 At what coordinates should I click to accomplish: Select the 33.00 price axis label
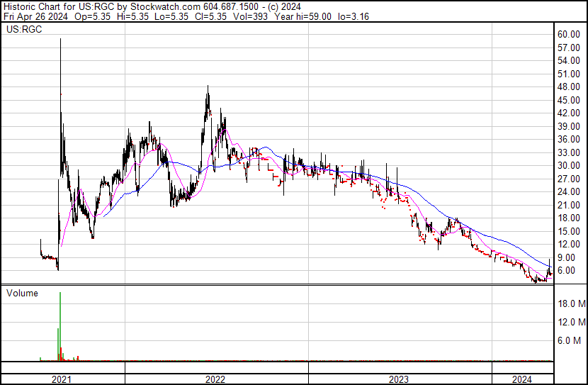[569, 152]
